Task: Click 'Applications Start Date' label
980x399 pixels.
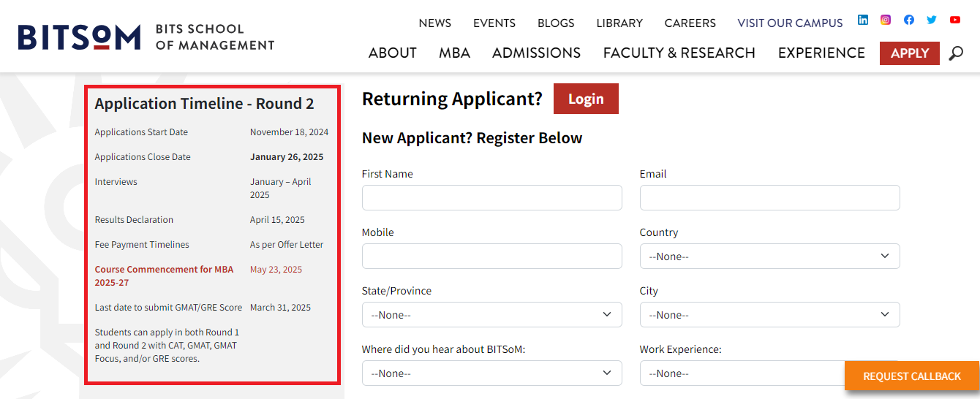Action: point(141,132)
